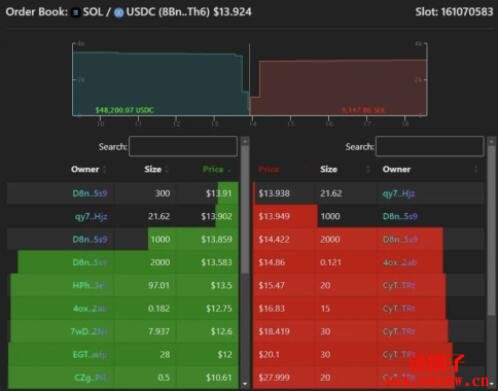Screen dimensions: 498x391
Task: Click bids Price column header
Action: pos(213,169)
